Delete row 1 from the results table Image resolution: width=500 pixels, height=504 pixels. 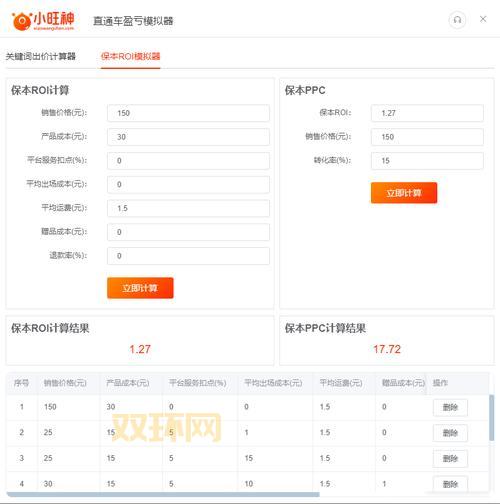click(x=450, y=407)
